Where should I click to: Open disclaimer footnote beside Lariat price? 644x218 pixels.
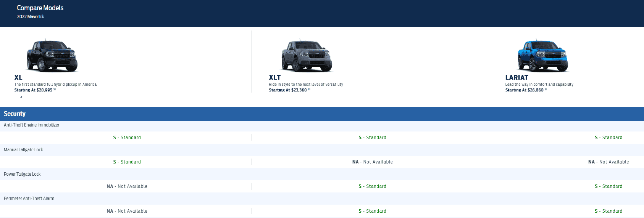coord(546,90)
